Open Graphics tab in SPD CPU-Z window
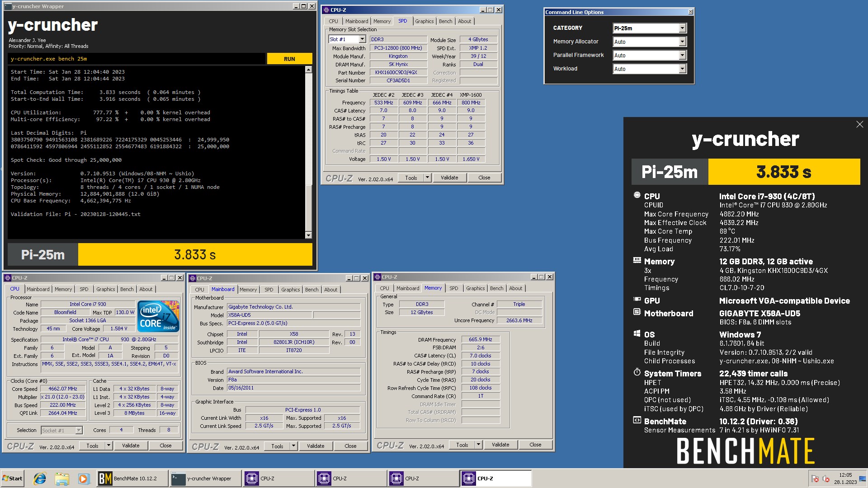The image size is (868, 488). point(424,21)
